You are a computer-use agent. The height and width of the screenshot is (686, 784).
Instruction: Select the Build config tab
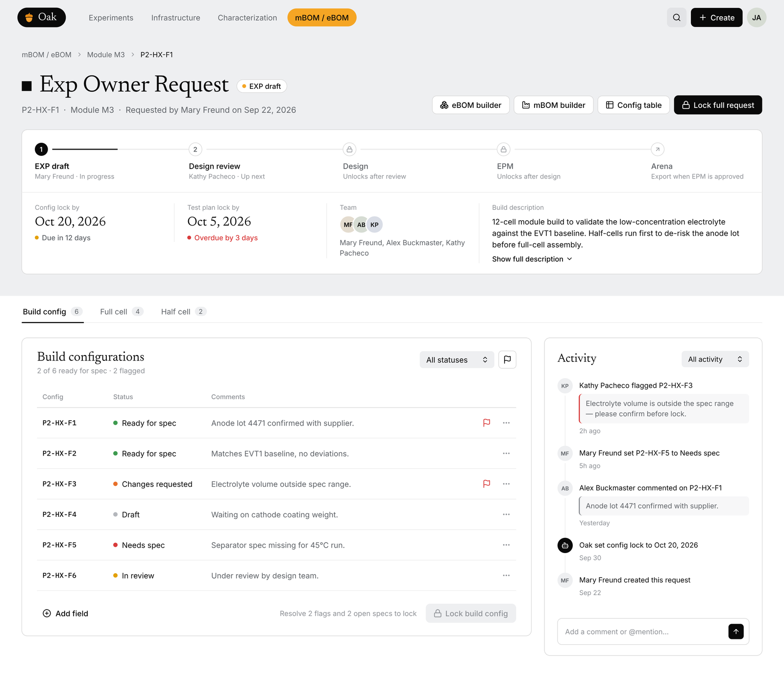[53, 312]
